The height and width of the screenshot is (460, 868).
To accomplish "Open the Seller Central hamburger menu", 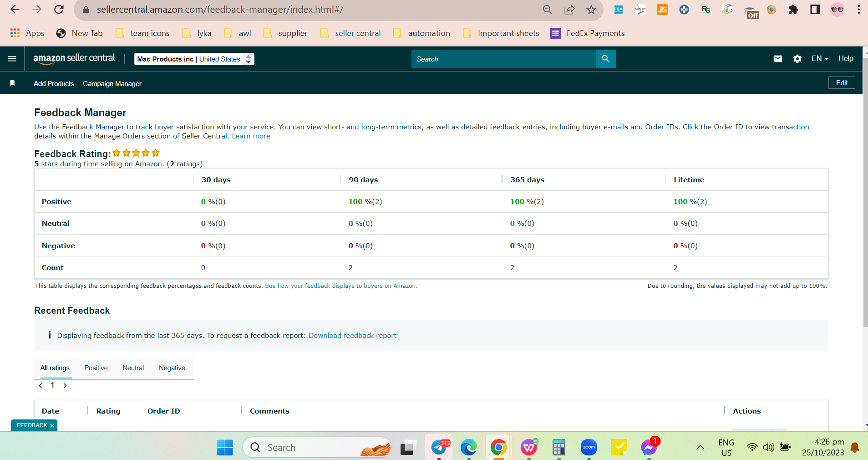I will coord(12,59).
